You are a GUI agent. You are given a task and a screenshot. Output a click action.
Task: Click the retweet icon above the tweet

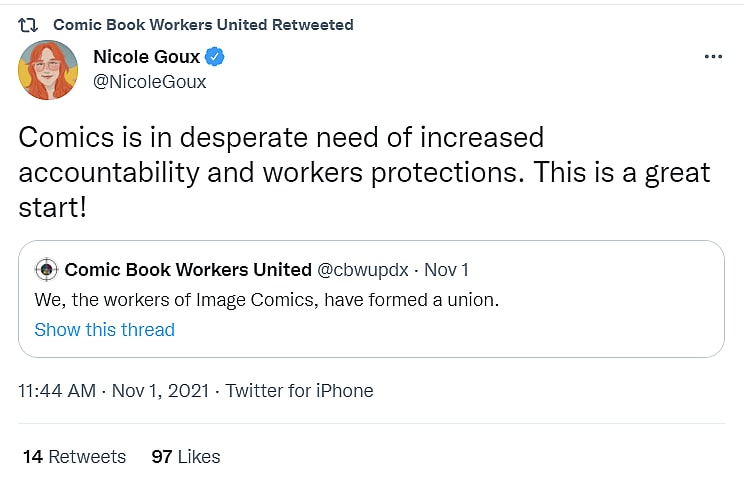pos(28,24)
